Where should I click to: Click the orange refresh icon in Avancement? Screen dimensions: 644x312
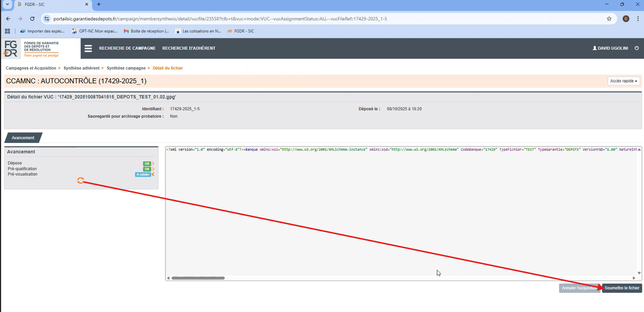point(80,180)
